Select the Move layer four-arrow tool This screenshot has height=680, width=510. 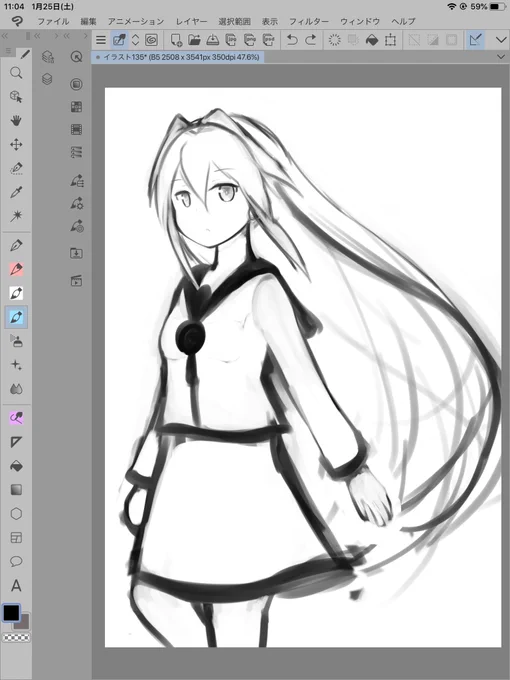point(16,144)
